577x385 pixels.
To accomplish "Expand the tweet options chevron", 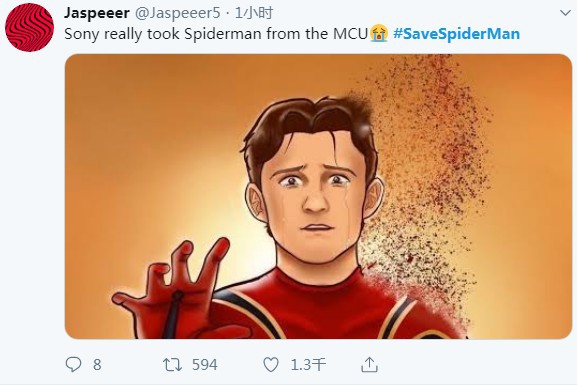I will pyautogui.click(x=565, y=13).
